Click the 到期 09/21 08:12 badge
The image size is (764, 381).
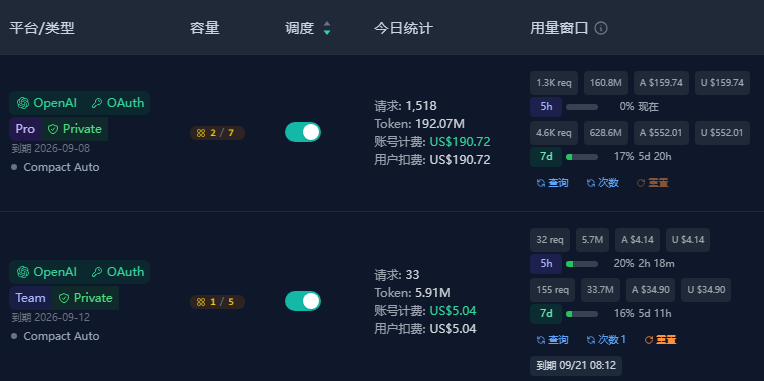click(576, 365)
